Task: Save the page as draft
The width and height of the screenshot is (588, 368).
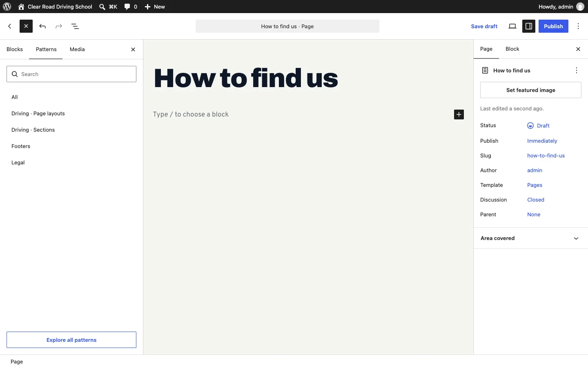Action: tap(484, 26)
